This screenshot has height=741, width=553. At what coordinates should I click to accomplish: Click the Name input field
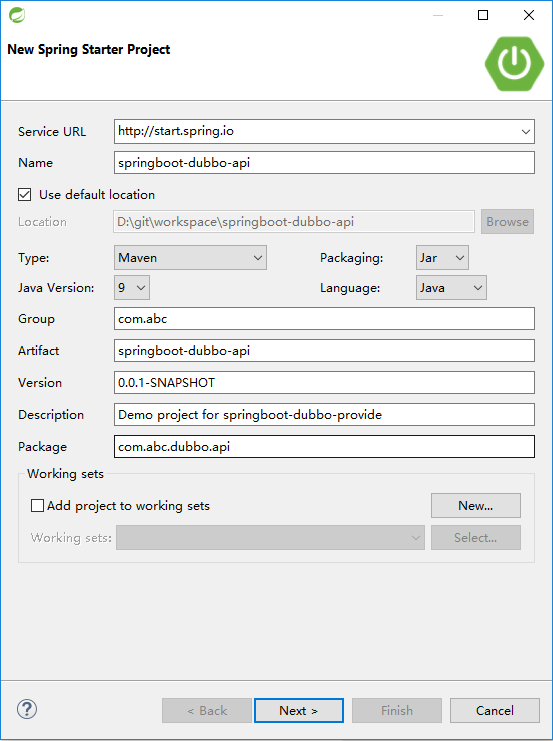point(324,163)
